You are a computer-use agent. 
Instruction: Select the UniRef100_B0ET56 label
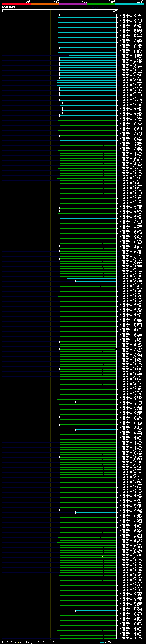(131, 324)
